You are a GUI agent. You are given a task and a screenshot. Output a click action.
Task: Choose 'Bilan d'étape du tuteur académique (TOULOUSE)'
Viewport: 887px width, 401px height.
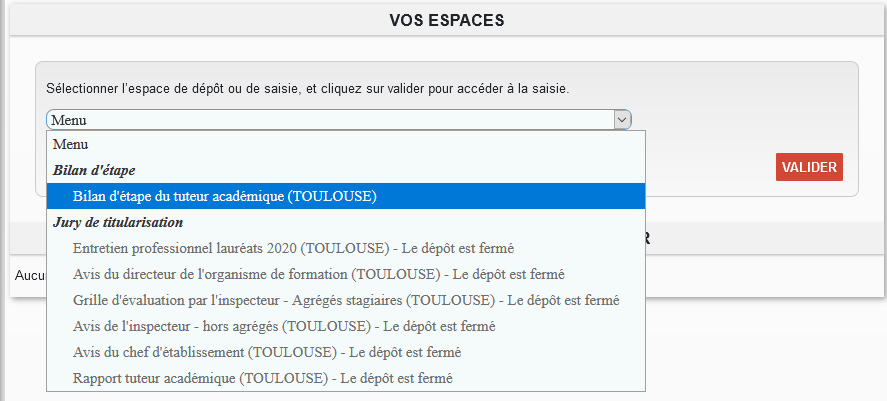point(224,196)
